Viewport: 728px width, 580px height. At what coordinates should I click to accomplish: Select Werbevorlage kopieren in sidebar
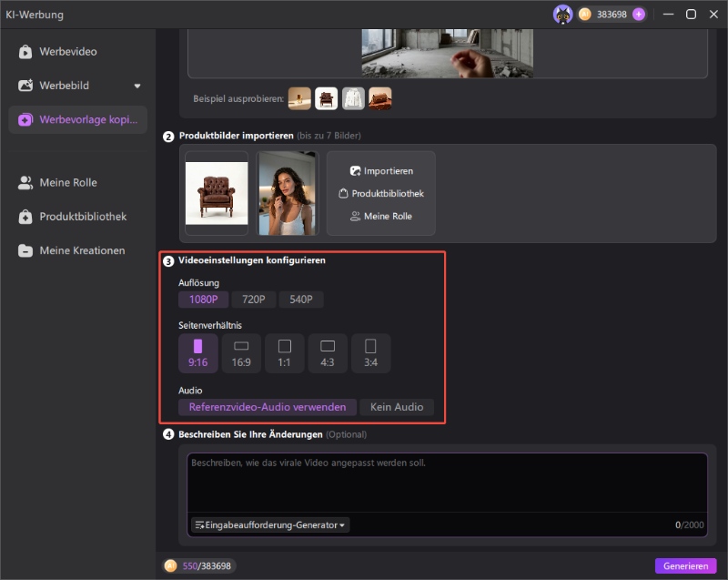click(x=78, y=119)
